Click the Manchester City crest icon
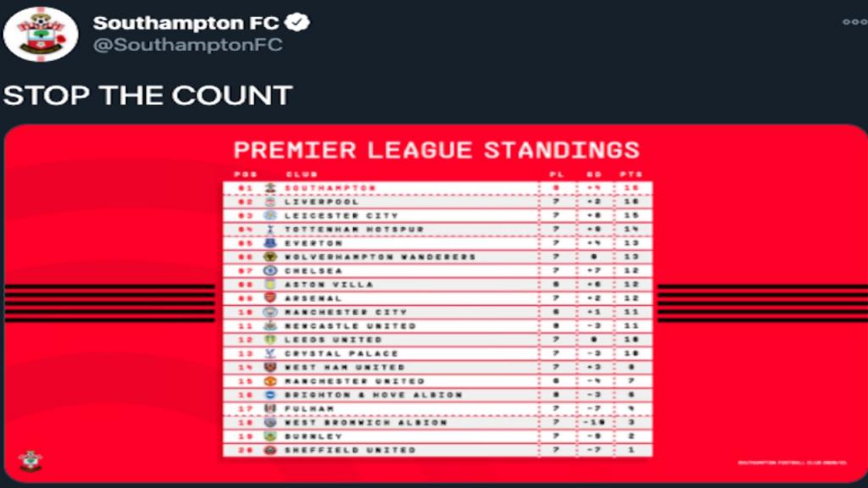The width and height of the screenshot is (868, 488). [270, 312]
